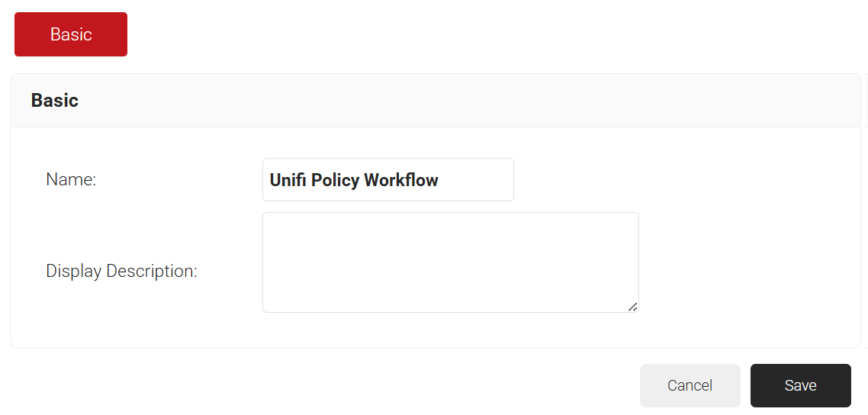The image size is (868, 415).
Task: Grab the Description textarea resize handle
Action: (x=632, y=306)
